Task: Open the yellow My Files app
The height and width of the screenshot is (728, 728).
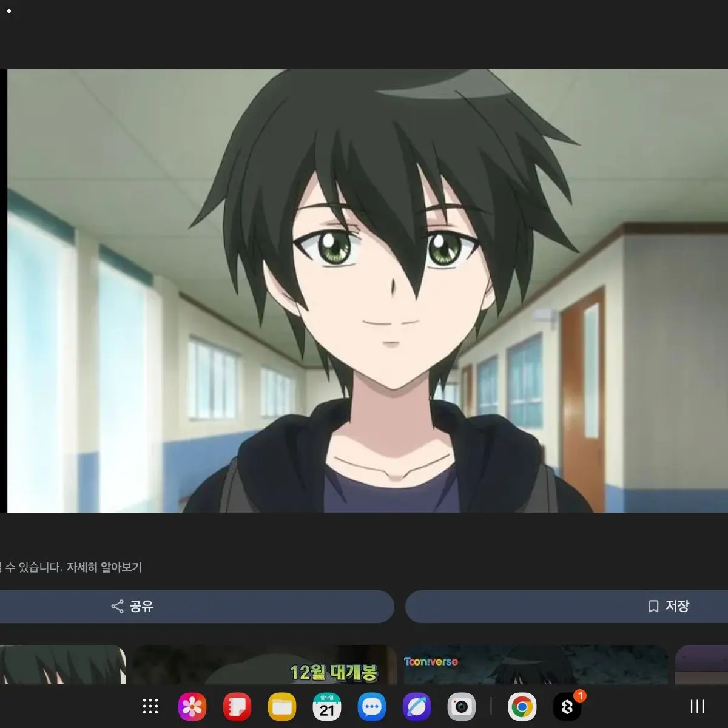Action: coord(282,707)
